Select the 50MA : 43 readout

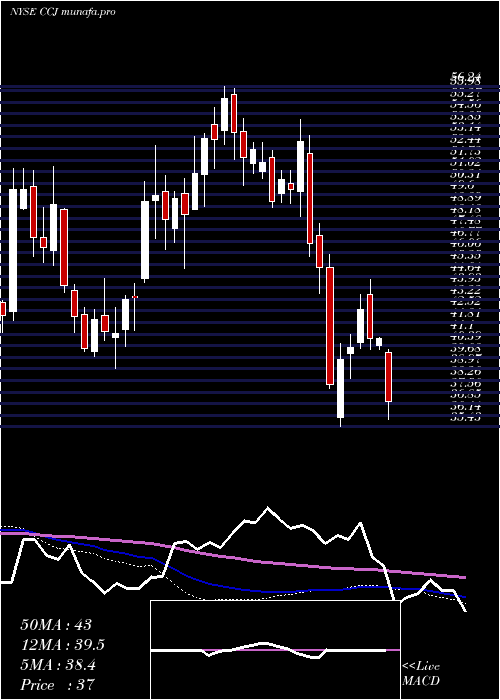pos(56,624)
